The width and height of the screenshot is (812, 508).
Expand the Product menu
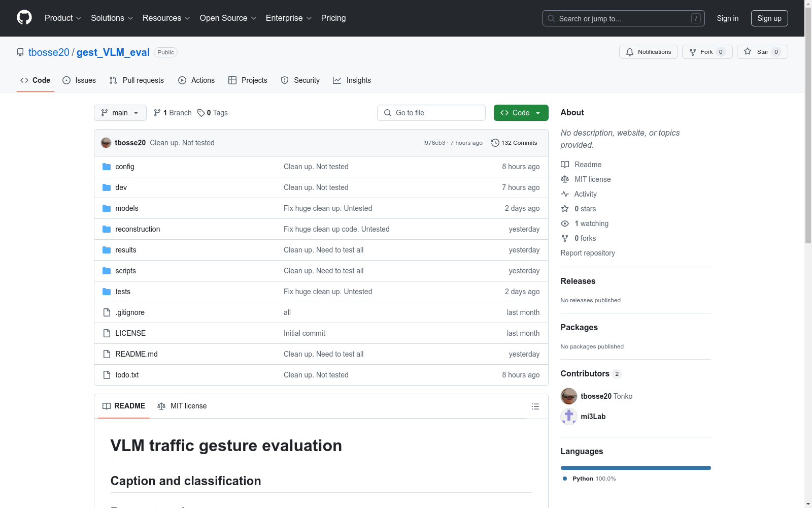click(x=63, y=18)
